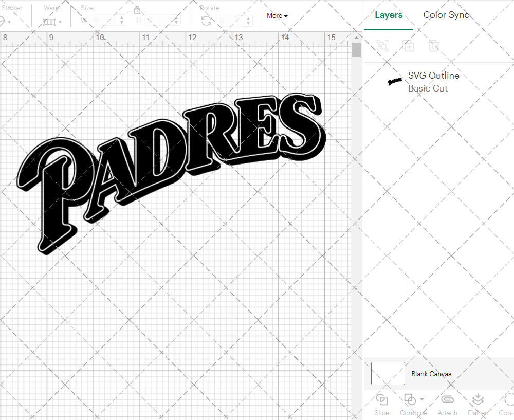
Task: Click the Rotate angle input field
Action: [231, 21]
